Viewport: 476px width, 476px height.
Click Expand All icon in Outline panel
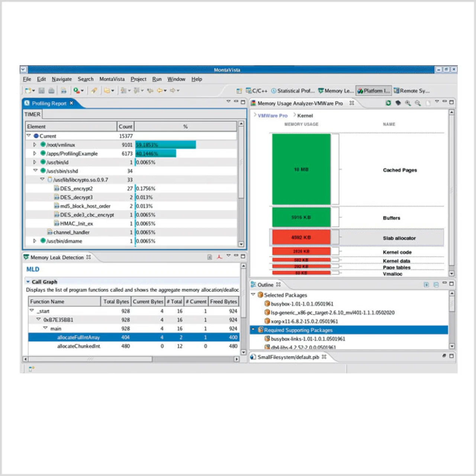(426, 285)
